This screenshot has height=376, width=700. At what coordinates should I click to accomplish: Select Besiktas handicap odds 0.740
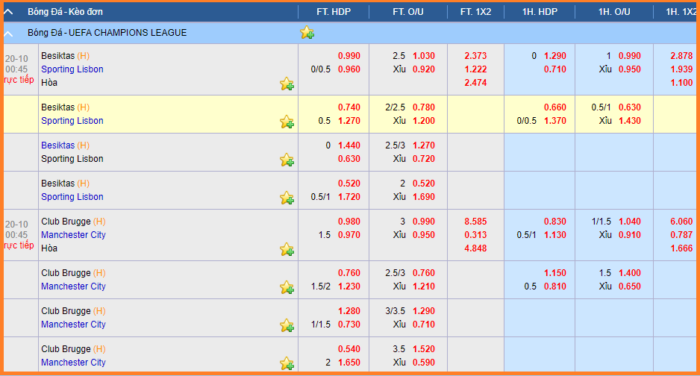[x=349, y=107]
